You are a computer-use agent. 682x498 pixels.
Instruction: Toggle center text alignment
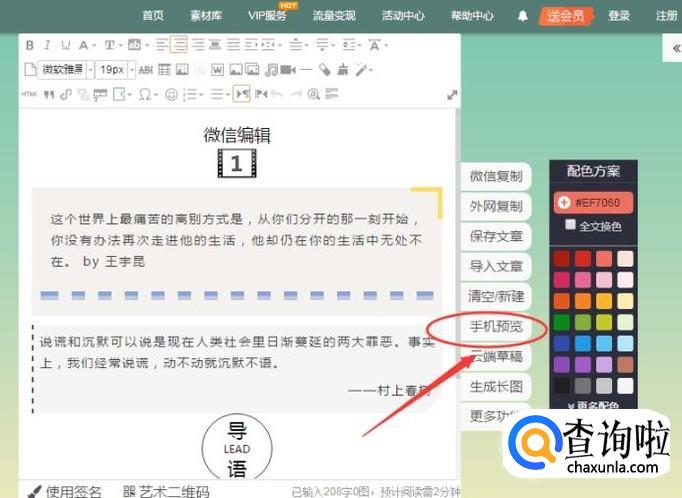179,45
